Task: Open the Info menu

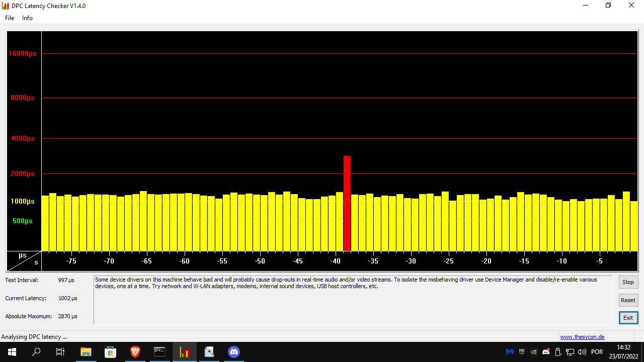Action: [27, 18]
